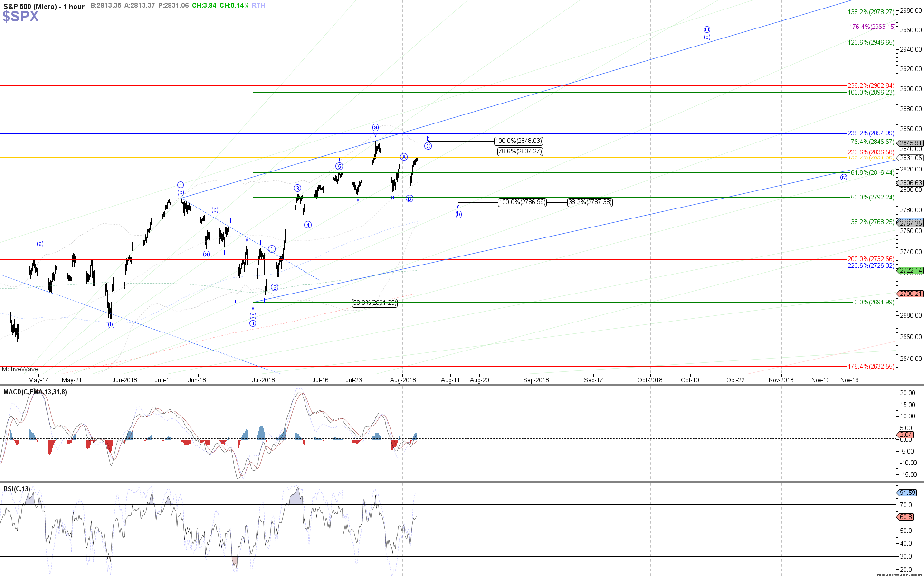
Task: Select the 61.8%(2816.44) retracement label
Action: point(872,173)
